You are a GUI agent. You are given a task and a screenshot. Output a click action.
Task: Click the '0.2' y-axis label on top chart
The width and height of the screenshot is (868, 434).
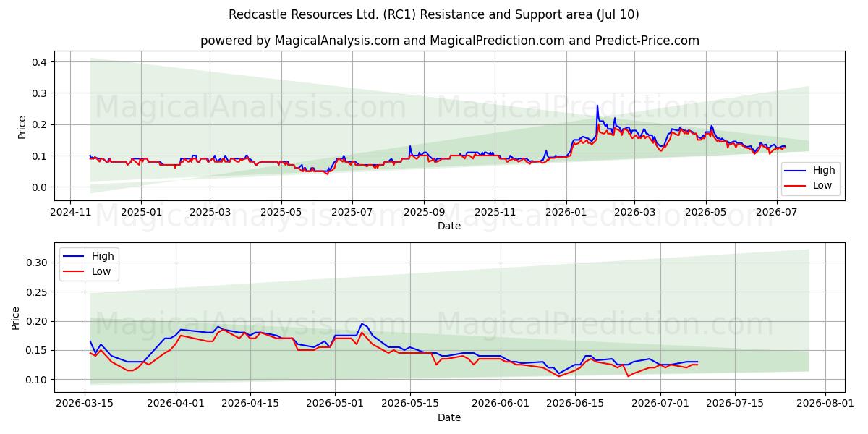(40, 124)
